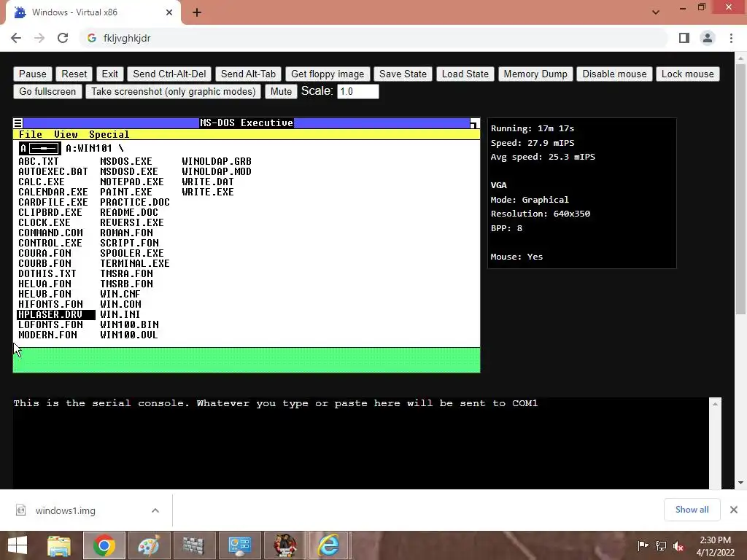Screen dimensions: 747x560
Task: Click Send Ctrl-Alt-Del
Action: [x=169, y=74]
